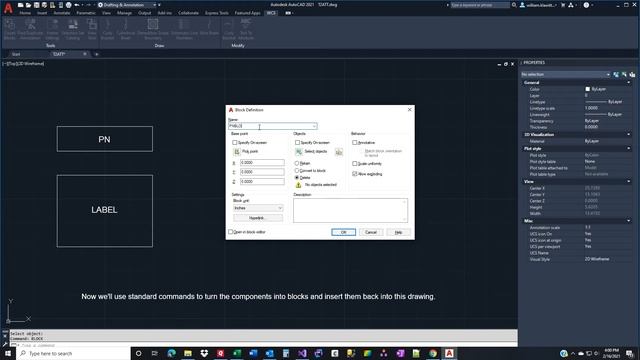The width and height of the screenshot is (640, 360).
Task: Click the search magnifier icon in title bar
Action: 514,5
